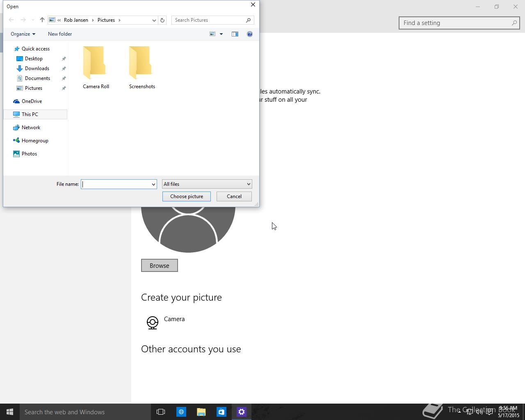This screenshot has width=525, height=420.
Task: Refresh the Pictures folder view
Action: click(x=162, y=20)
